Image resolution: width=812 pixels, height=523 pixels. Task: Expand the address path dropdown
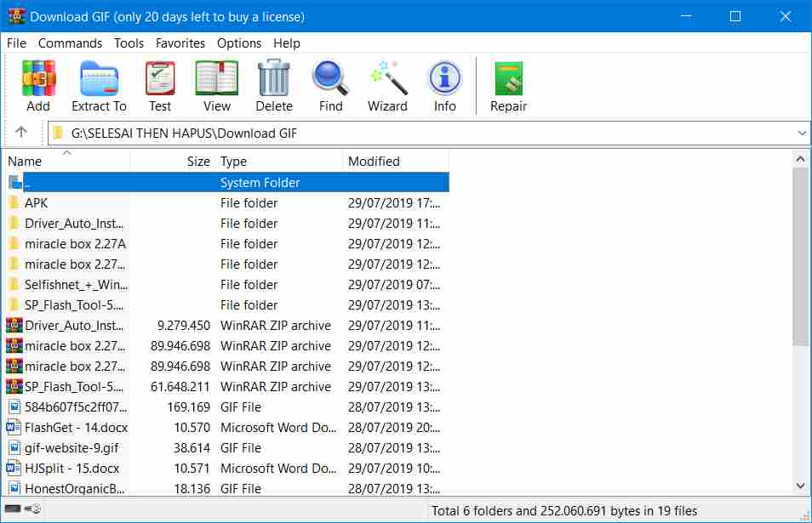click(802, 133)
